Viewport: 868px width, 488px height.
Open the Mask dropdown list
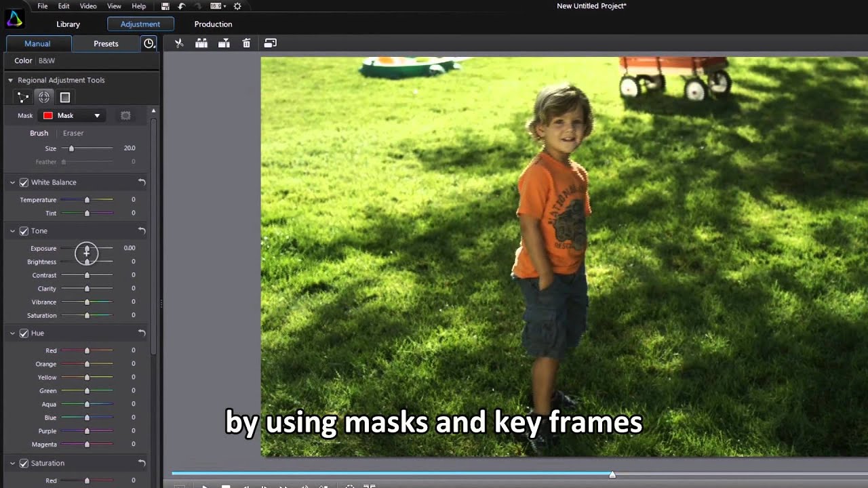coord(72,116)
